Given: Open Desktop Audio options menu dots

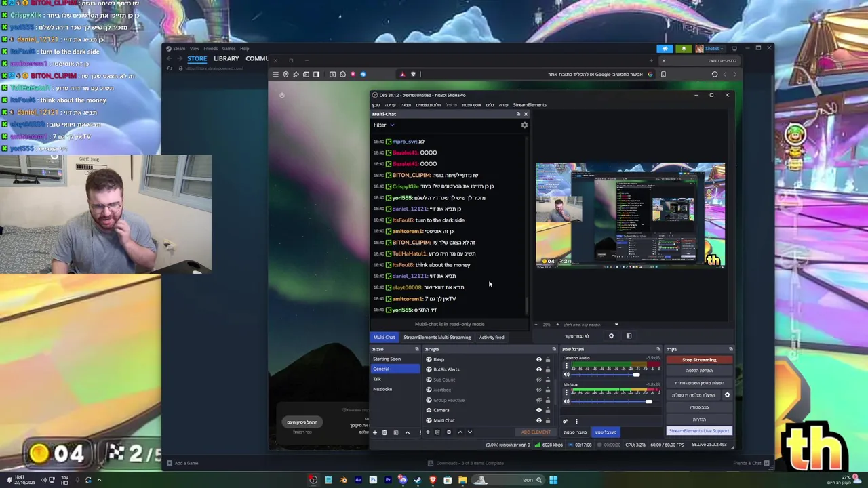Looking at the screenshot, I should [x=567, y=366].
